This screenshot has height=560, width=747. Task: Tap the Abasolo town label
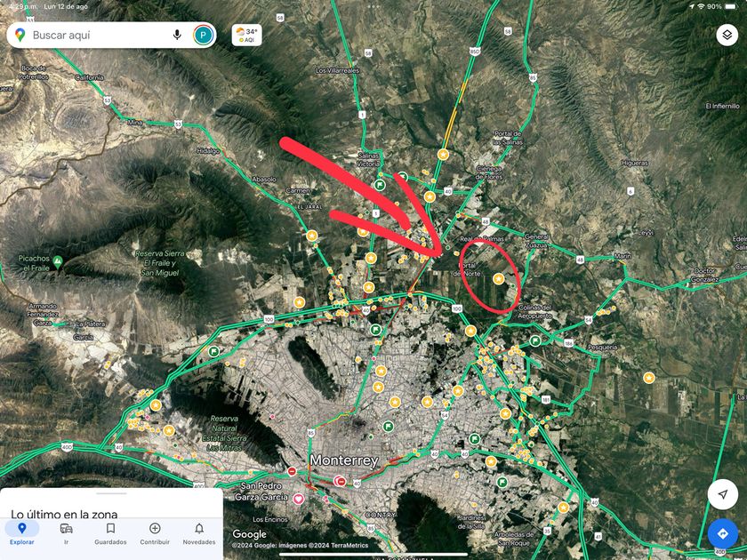264,179
